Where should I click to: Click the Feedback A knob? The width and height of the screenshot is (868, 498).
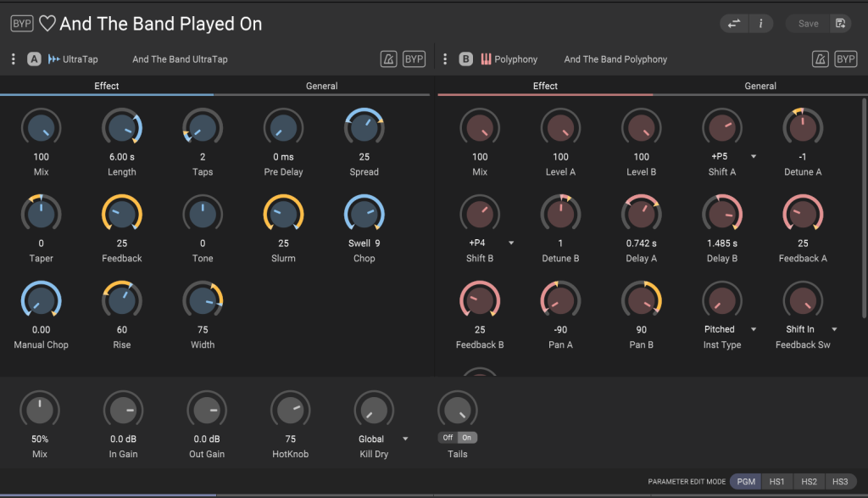tap(803, 215)
